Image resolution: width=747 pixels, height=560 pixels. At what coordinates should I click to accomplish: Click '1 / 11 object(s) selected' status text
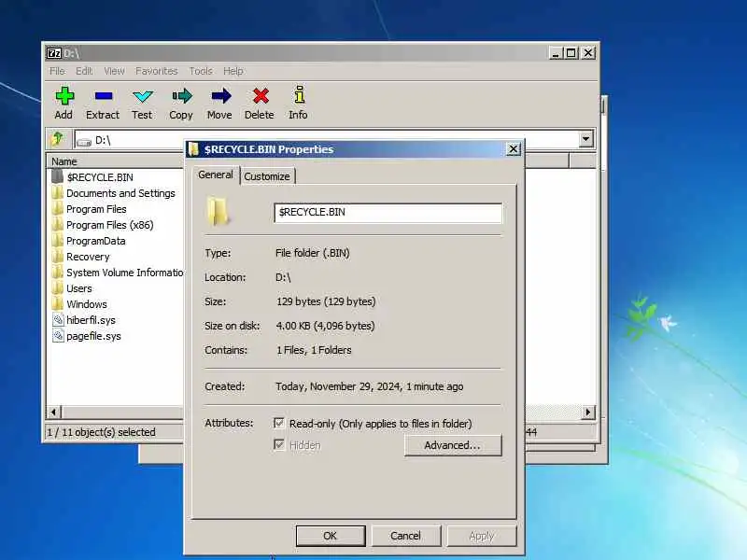101,432
